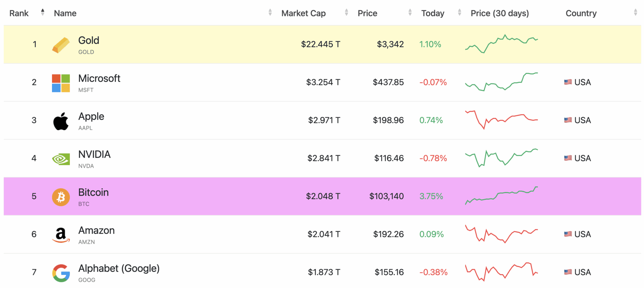Click Alphabet's 30-day price sparkline
Screen dimensions: 644x288
click(x=501, y=272)
